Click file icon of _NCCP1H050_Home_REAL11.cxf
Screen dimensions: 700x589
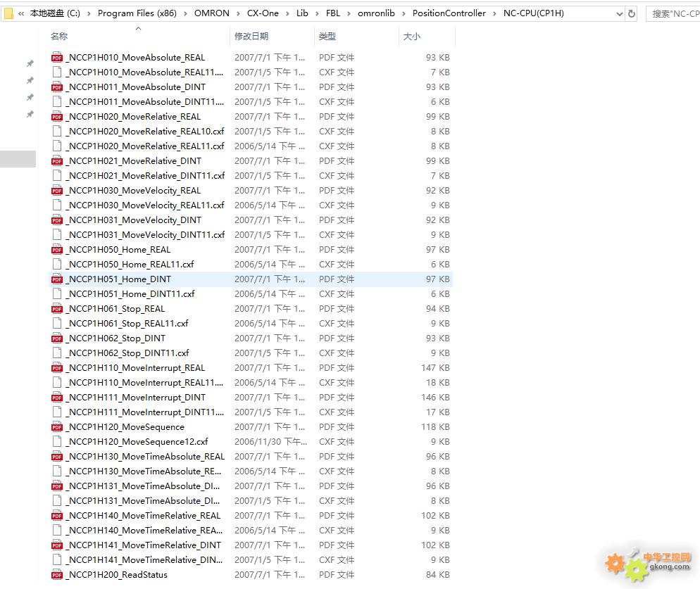coord(57,264)
